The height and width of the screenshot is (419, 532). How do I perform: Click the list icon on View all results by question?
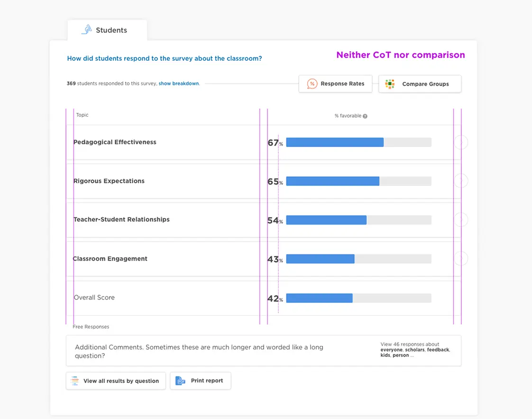pos(74,381)
